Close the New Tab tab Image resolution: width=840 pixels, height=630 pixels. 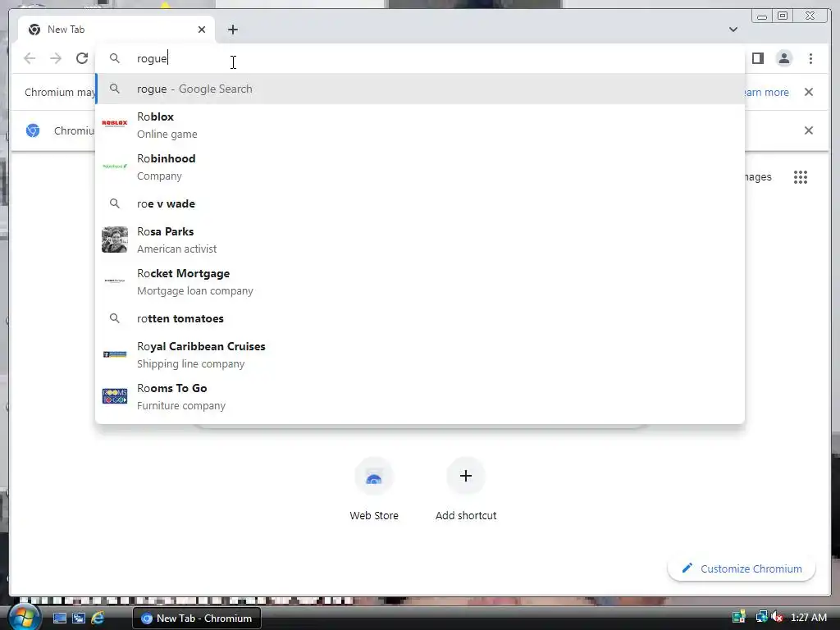(202, 30)
